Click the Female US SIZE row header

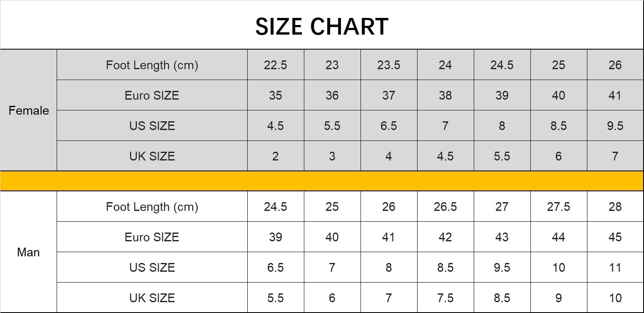coord(152,126)
